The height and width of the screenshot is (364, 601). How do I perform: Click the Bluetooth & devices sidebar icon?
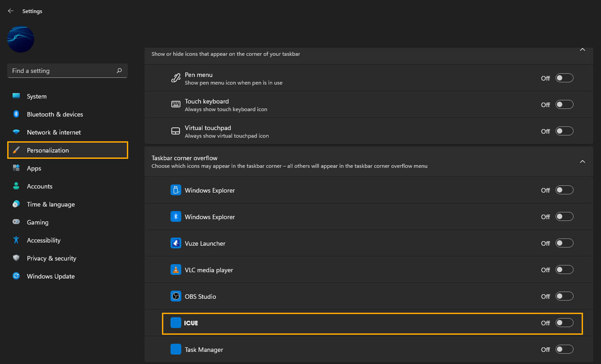tap(16, 114)
